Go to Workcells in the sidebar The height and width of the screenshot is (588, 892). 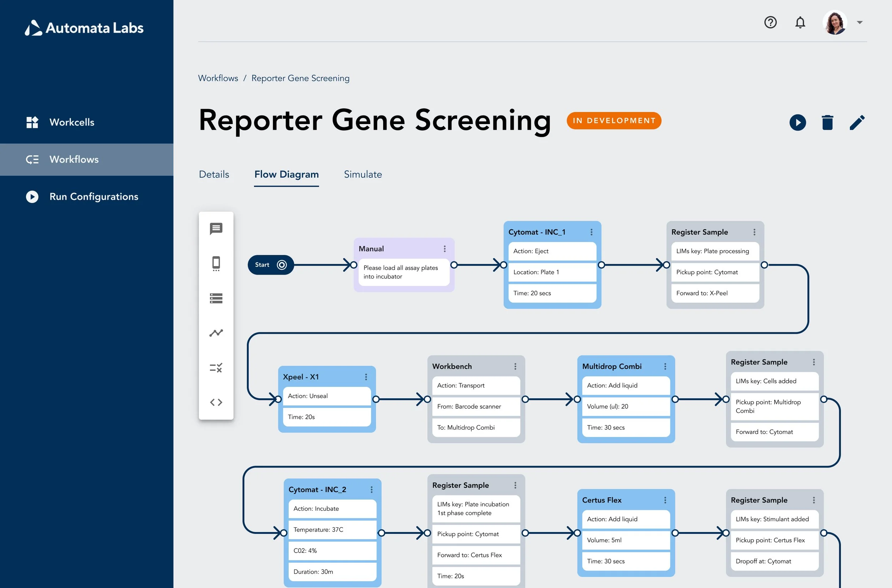(71, 122)
